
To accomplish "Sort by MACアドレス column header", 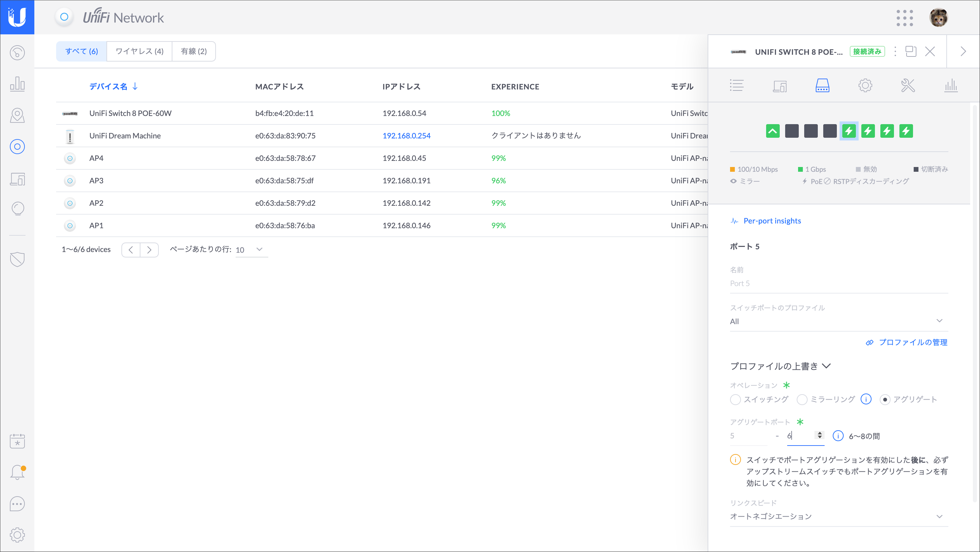I will [x=279, y=87].
